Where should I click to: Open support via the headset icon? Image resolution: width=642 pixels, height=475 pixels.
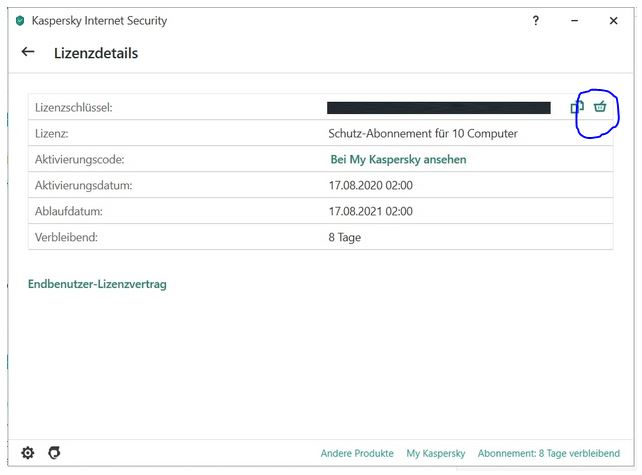(54, 453)
